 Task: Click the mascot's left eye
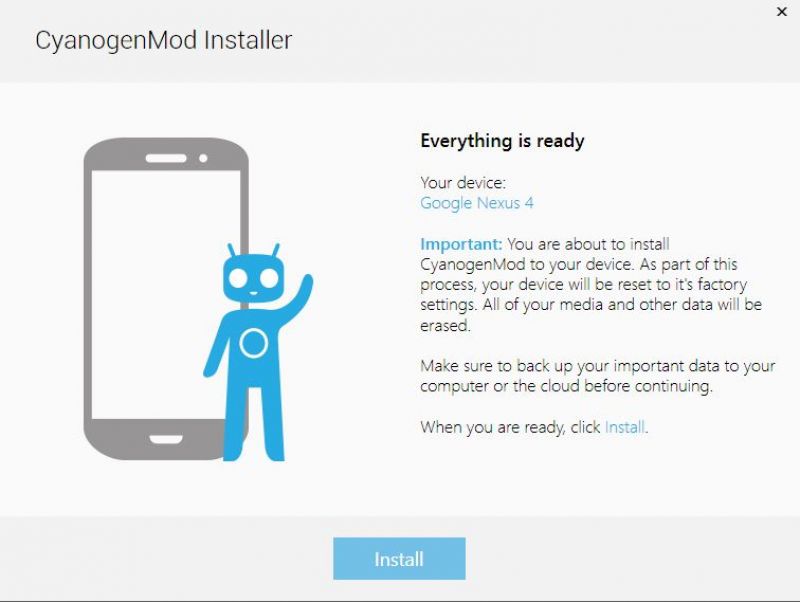click(x=238, y=279)
